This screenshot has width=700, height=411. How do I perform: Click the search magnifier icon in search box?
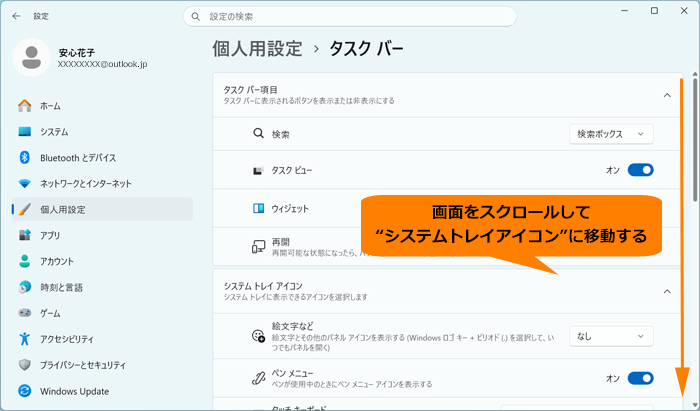tap(196, 17)
